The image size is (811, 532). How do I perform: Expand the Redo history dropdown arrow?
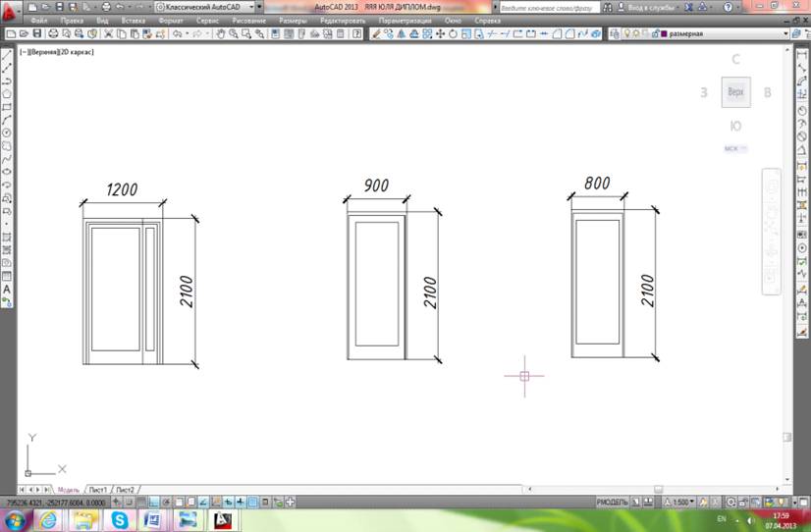[207, 33]
